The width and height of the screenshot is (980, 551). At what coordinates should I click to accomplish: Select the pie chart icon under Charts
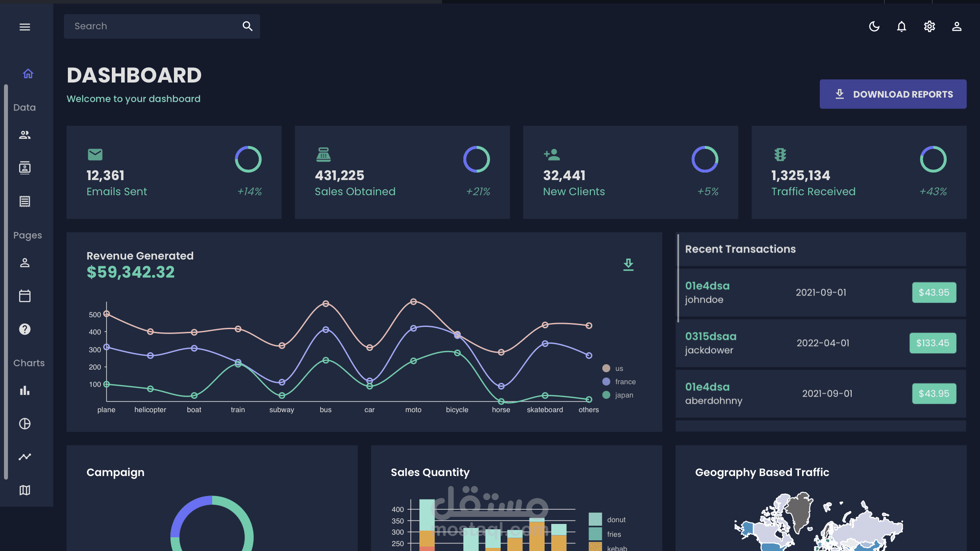[25, 424]
